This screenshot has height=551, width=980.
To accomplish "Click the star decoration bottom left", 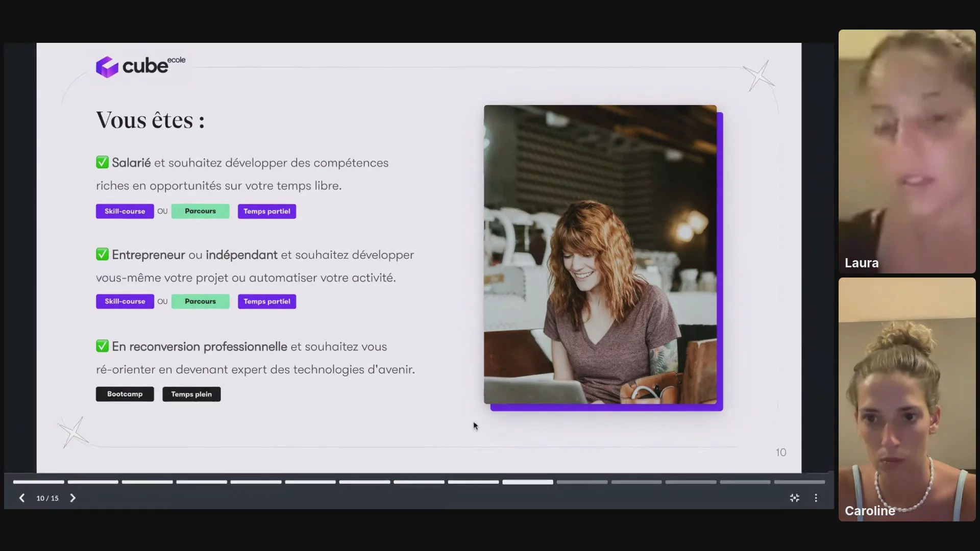I will pyautogui.click(x=73, y=432).
